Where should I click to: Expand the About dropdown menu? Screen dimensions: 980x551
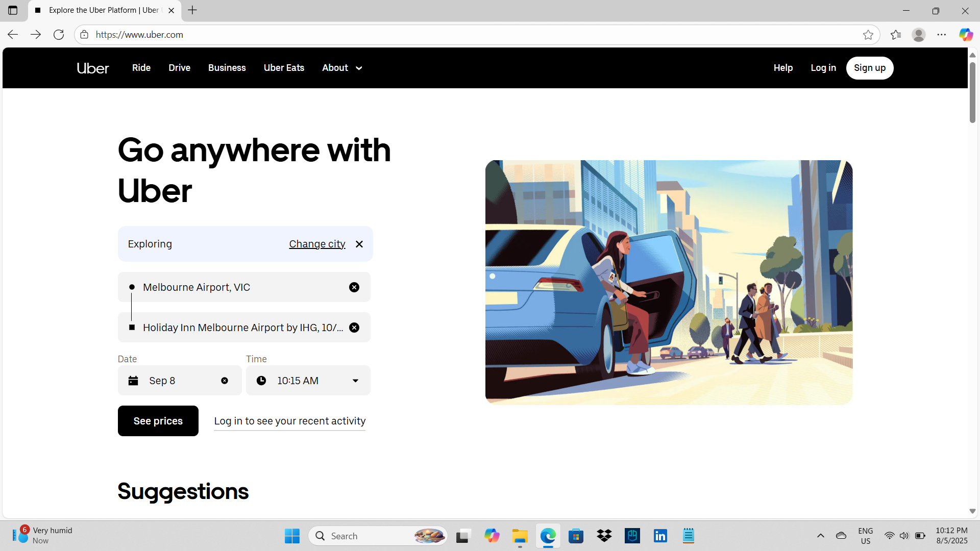coord(342,68)
